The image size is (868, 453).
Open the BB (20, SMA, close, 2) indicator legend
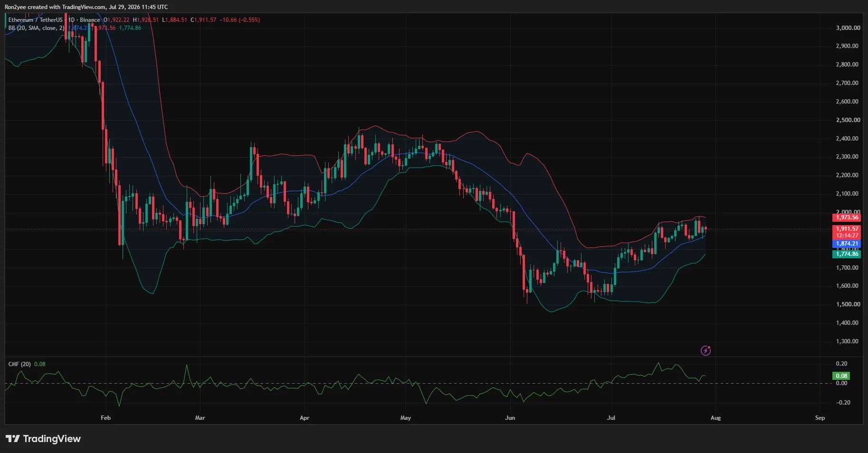coord(36,28)
